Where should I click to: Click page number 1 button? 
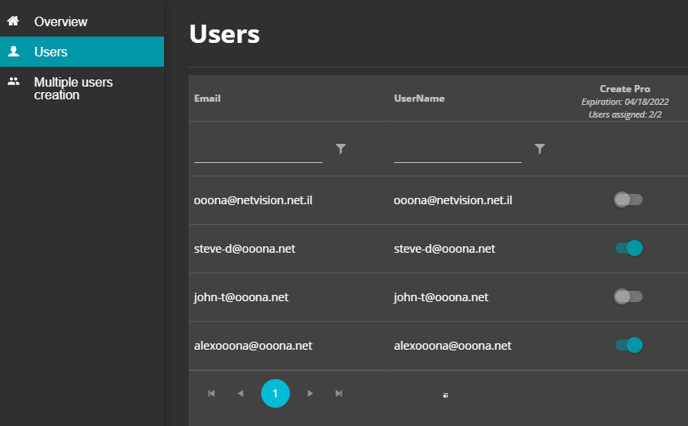tap(275, 394)
